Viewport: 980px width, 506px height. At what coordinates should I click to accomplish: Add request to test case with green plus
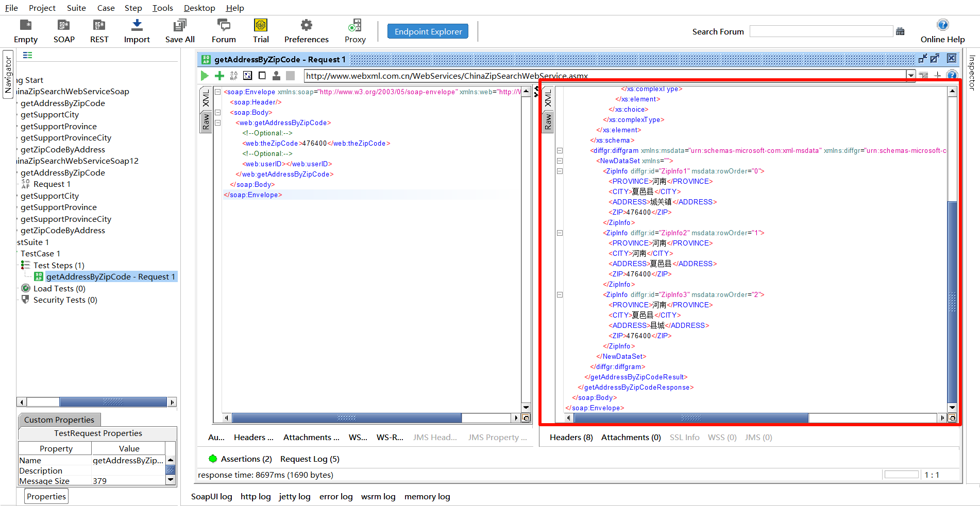pos(219,76)
